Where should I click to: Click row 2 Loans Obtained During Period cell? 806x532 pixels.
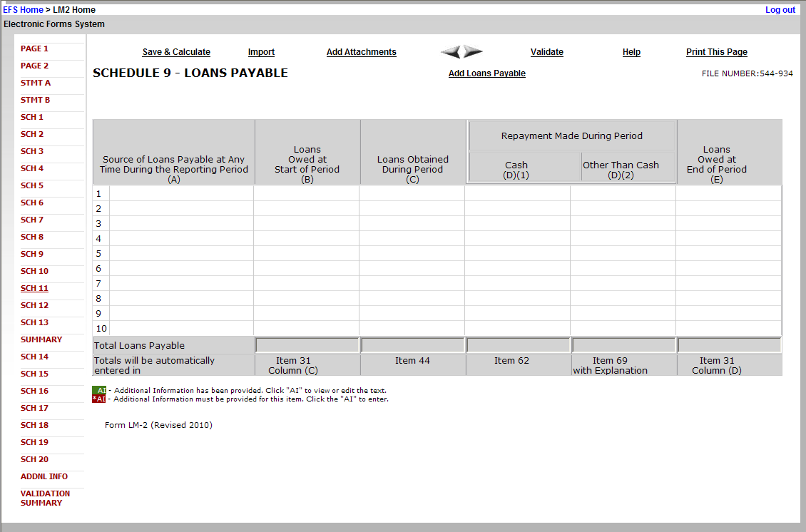pos(412,208)
